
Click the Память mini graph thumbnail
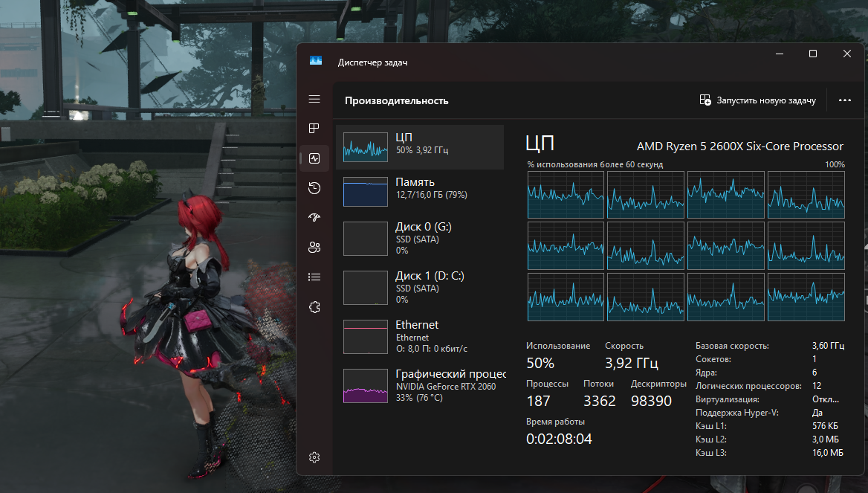[366, 192]
